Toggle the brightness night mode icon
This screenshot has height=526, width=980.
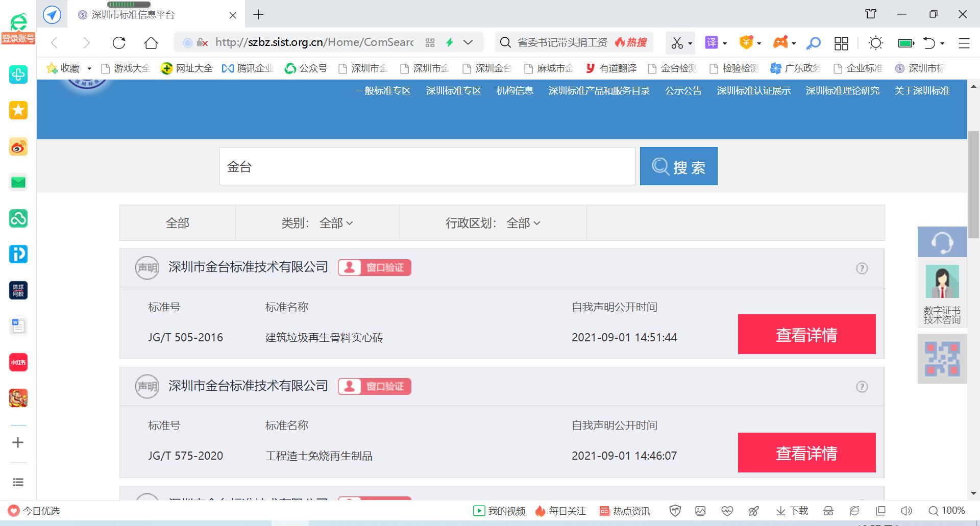876,43
